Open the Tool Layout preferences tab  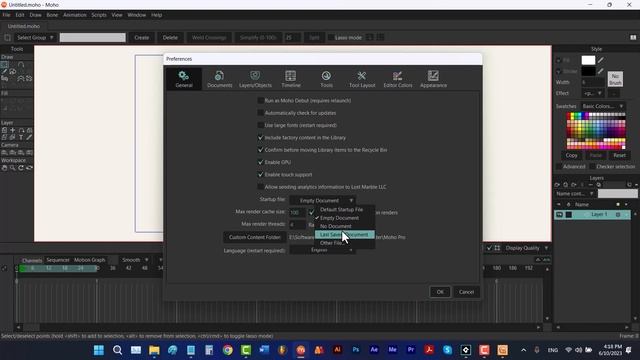pyautogui.click(x=362, y=79)
